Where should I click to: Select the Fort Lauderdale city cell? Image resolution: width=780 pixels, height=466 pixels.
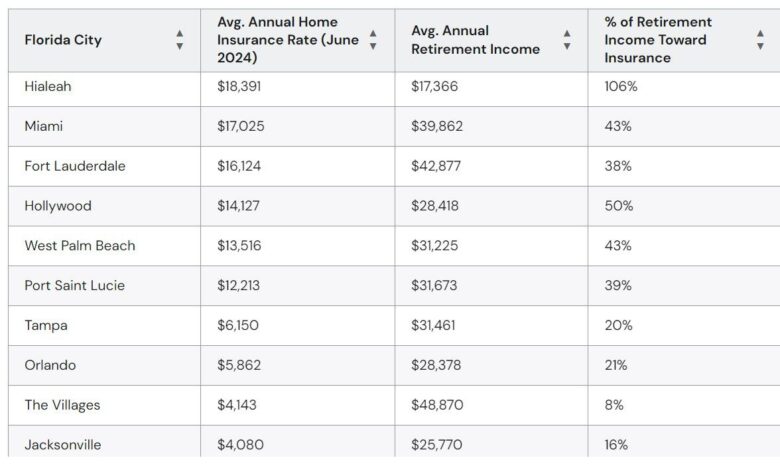click(75, 166)
